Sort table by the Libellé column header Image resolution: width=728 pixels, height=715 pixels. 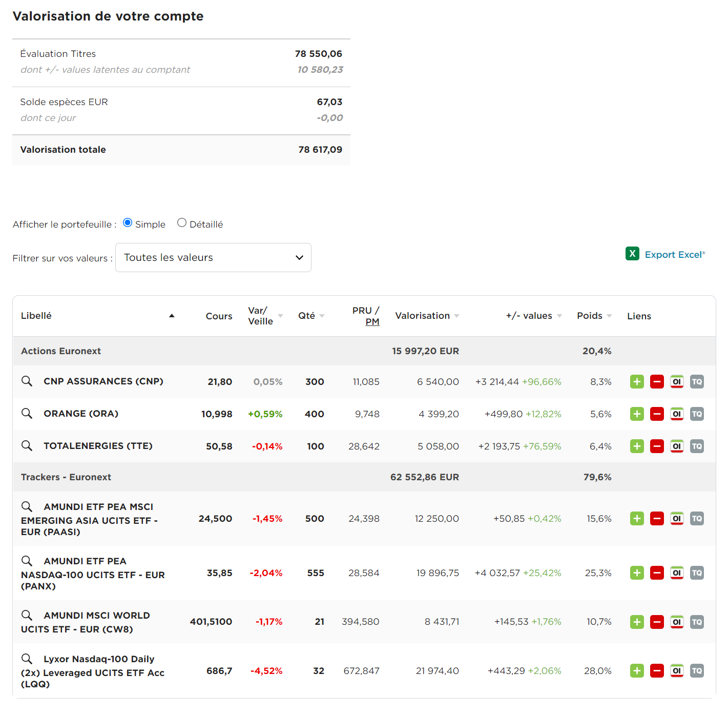pos(36,316)
